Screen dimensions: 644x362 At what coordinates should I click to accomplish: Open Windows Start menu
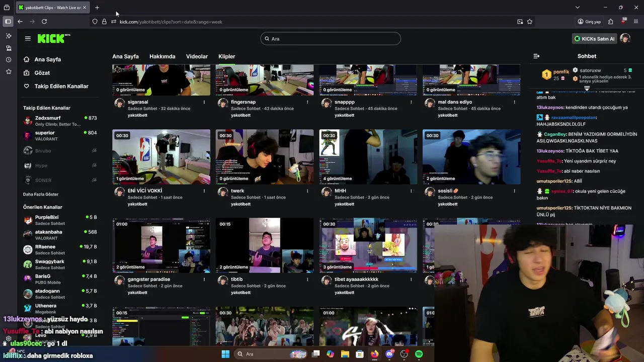click(225, 354)
